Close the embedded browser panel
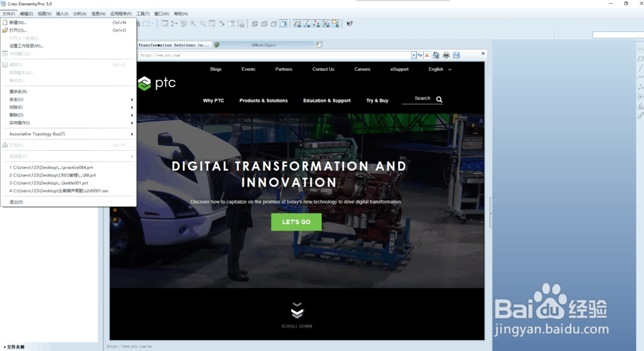 click(x=483, y=53)
